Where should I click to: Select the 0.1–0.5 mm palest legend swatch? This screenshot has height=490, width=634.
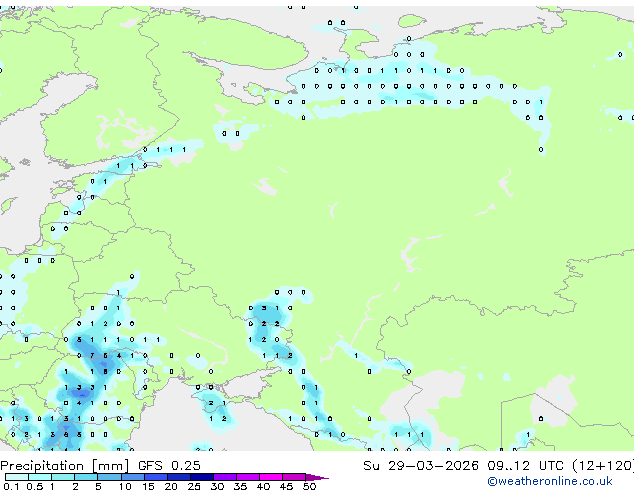[x=17, y=477]
